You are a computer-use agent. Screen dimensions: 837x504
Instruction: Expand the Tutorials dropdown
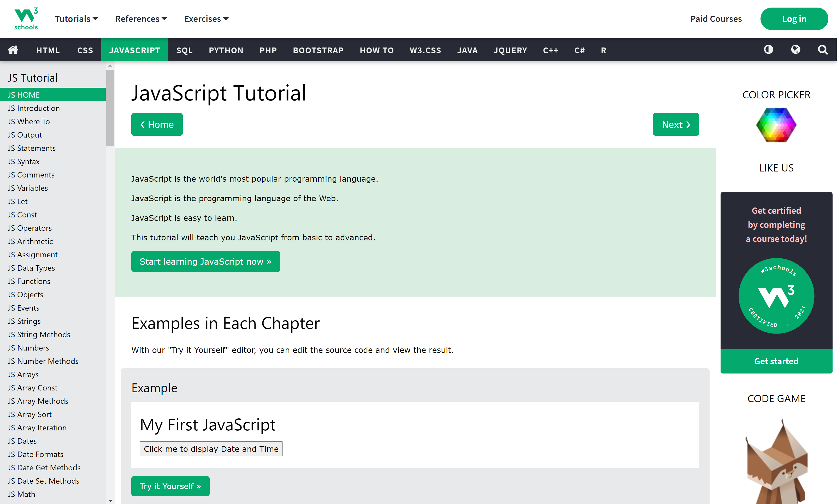coord(76,19)
